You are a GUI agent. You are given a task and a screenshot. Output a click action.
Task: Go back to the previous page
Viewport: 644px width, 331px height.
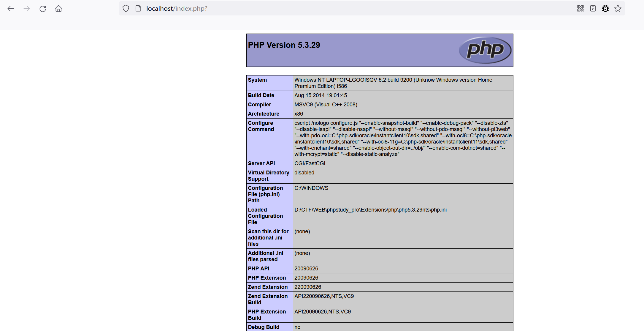(x=11, y=9)
